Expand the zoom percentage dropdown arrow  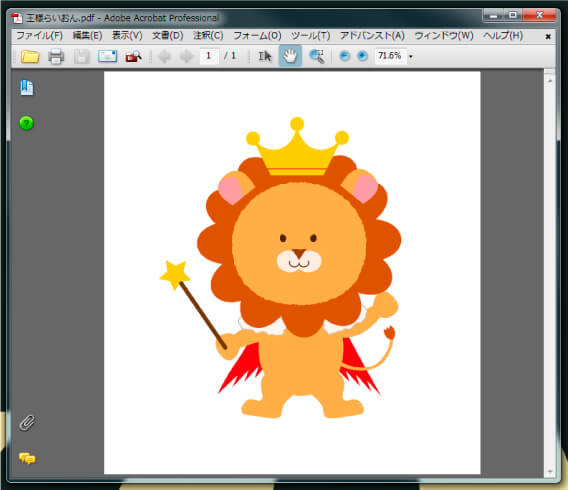point(410,56)
